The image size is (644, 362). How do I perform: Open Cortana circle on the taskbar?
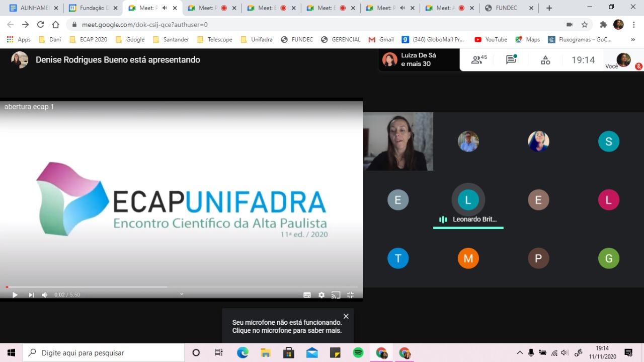click(x=196, y=352)
